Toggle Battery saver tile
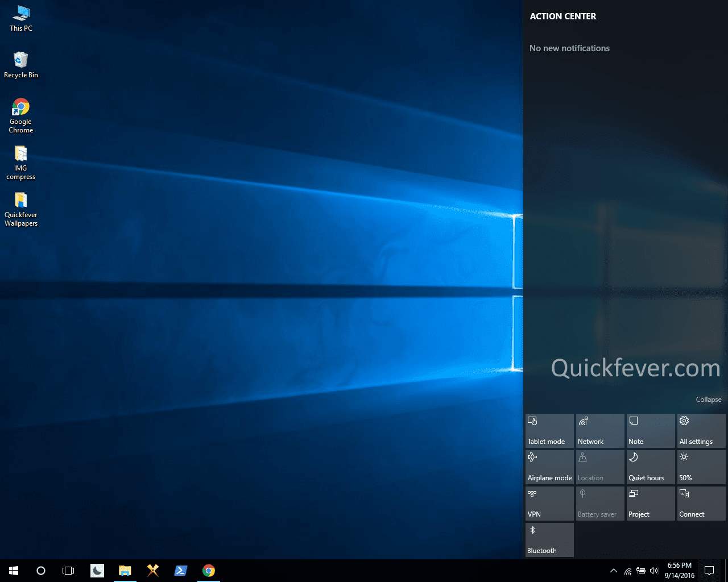Viewport: 728px width, 582px height. (x=600, y=504)
